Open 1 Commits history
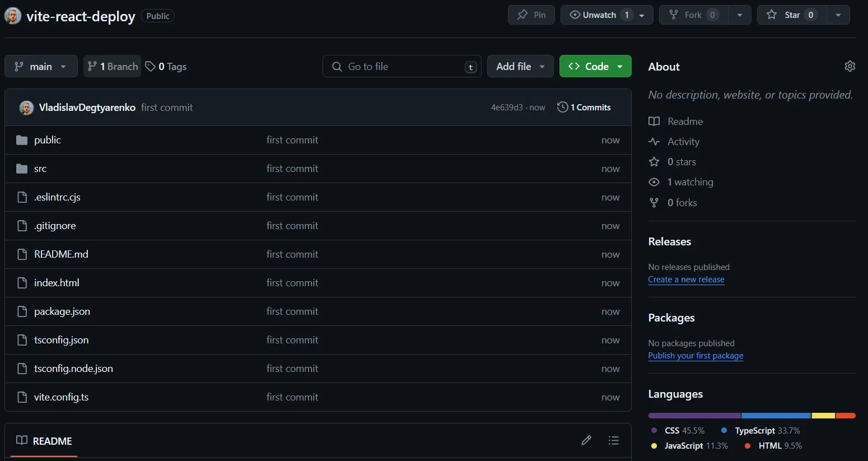 click(x=584, y=107)
